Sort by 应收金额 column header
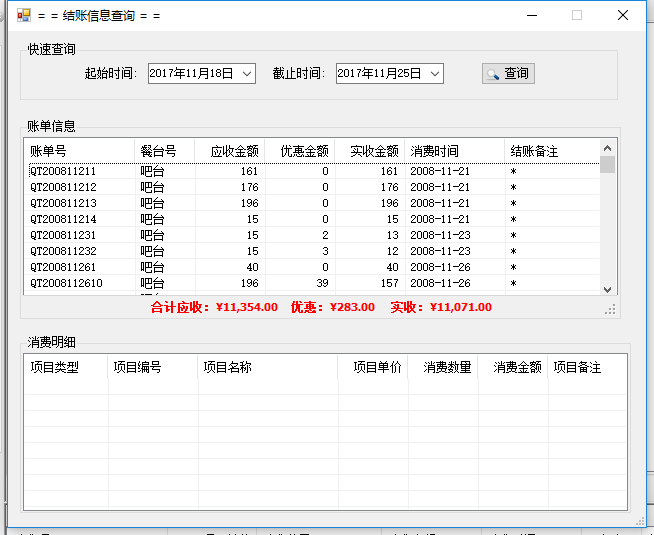The image size is (654, 535). (x=230, y=151)
